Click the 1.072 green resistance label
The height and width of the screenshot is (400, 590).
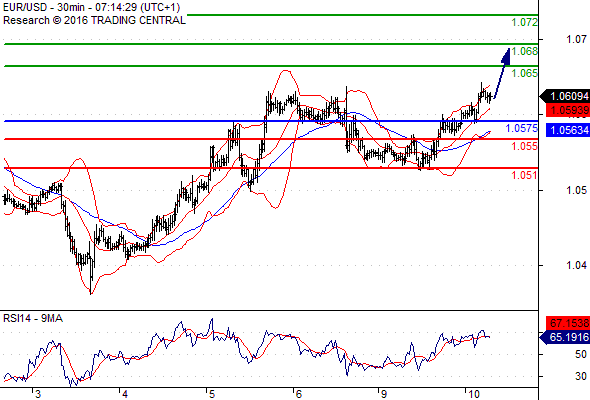[x=525, y=22]
